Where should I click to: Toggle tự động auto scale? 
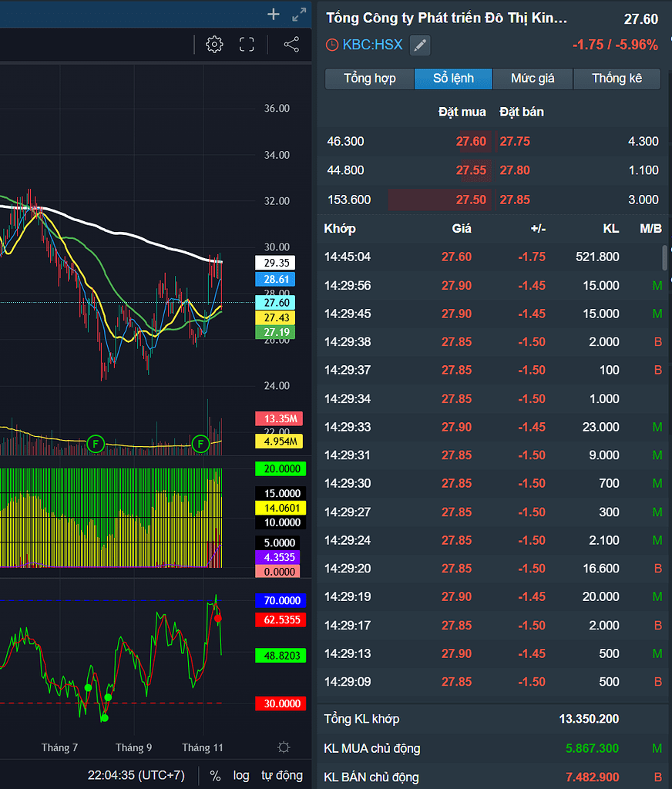pyautogui.click(x=281, y=775)
